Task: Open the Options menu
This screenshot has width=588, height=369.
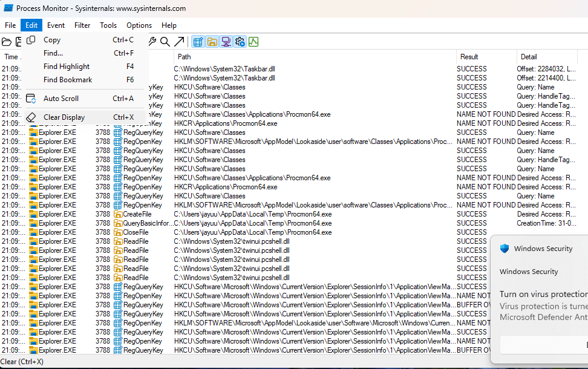Action: coord(139,25)
